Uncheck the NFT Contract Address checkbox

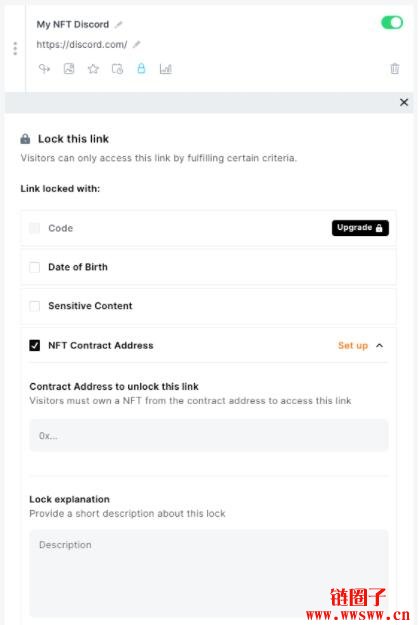coord(35,345)
